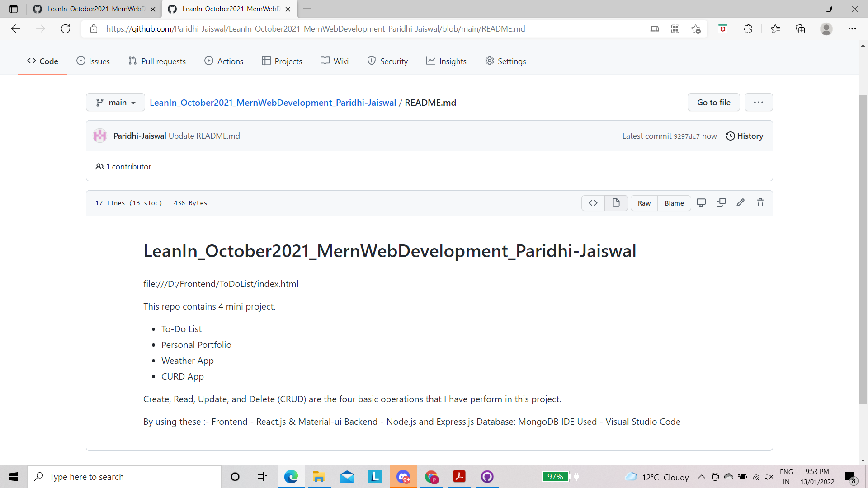Screen dimensions: 868x488
Task: Add page to favorites star icon
Action: tap(696, 29)
